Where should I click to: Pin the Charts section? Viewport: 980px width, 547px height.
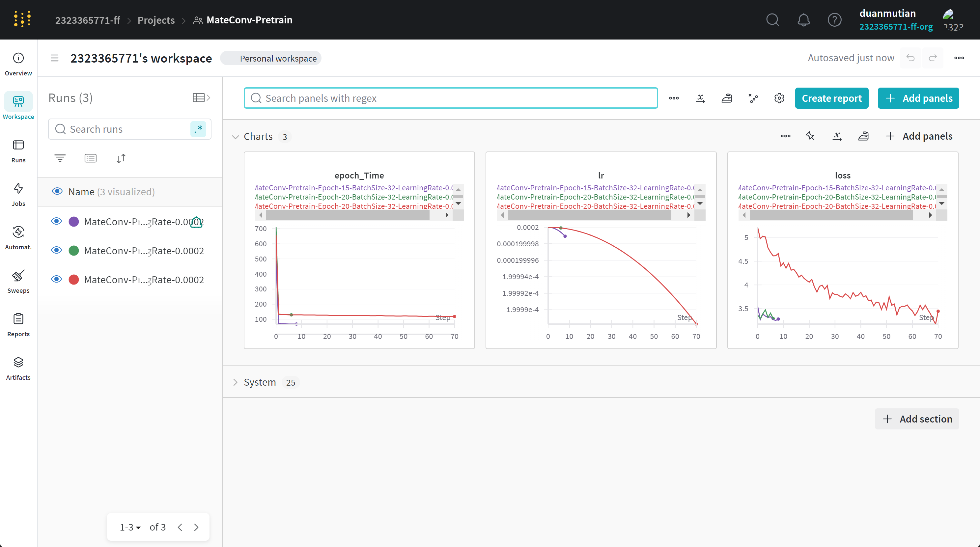(810, 136)
